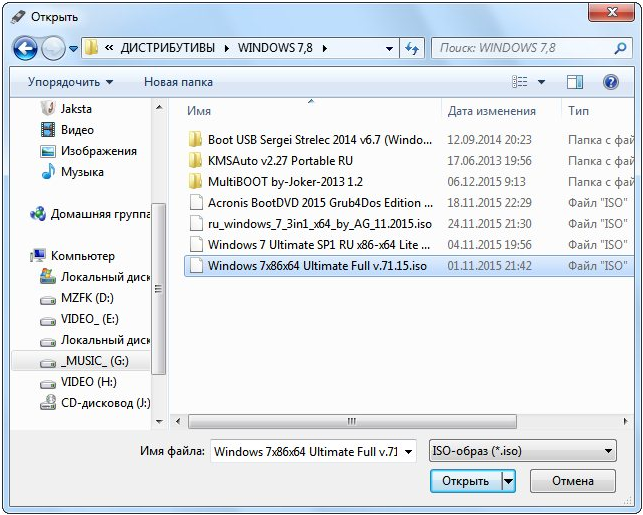The image size is (643, 515).
Task: Select _MUSIC_ (G:) drive
Action: (95, 361)
